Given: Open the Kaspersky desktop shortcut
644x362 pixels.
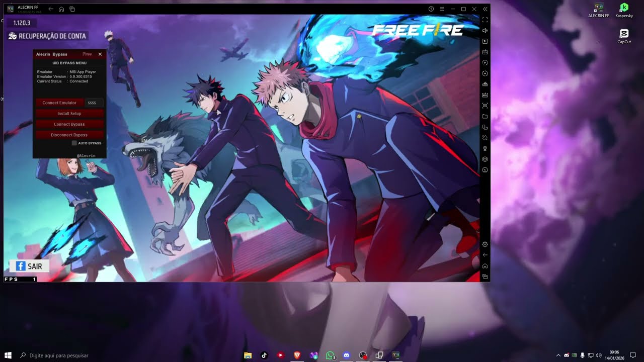Looking at the screenshot, I should (x=624, y=10).
